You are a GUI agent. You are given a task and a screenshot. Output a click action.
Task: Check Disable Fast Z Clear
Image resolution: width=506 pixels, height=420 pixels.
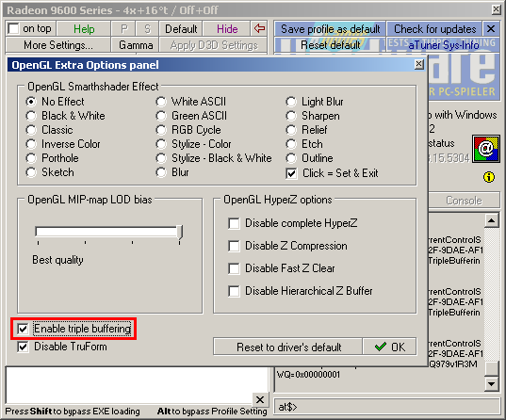coord(234,268)
